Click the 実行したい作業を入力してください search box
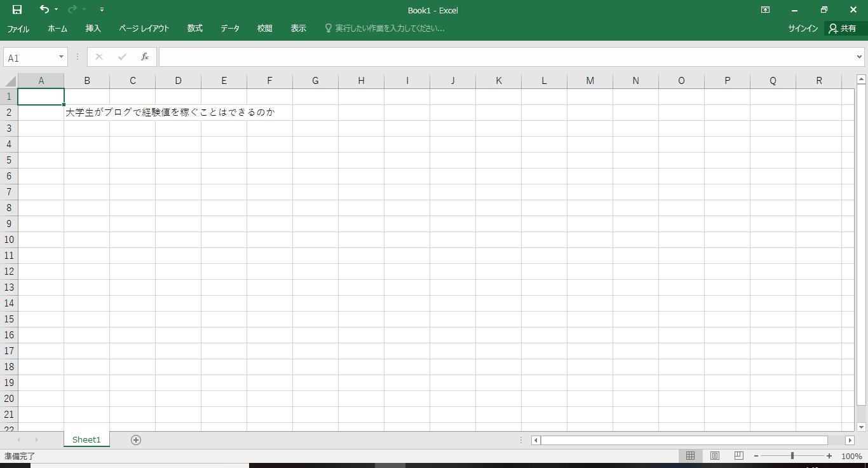868x468 pixels. (384, 29)
